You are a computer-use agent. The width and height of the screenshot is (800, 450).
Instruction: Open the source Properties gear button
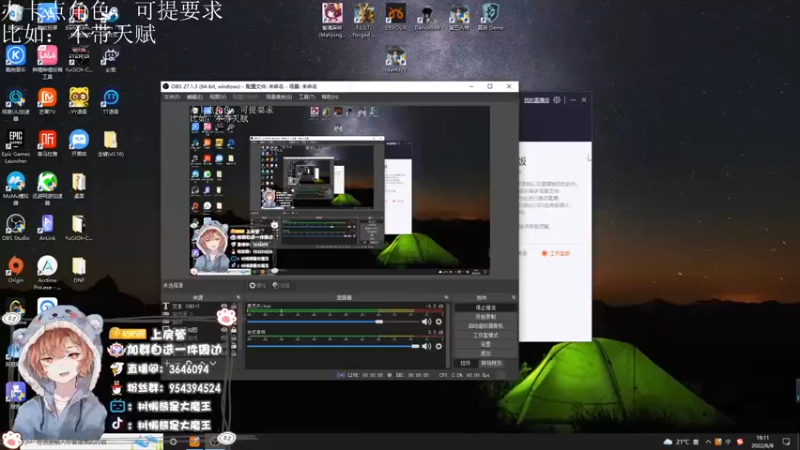[x=258, y=286]
